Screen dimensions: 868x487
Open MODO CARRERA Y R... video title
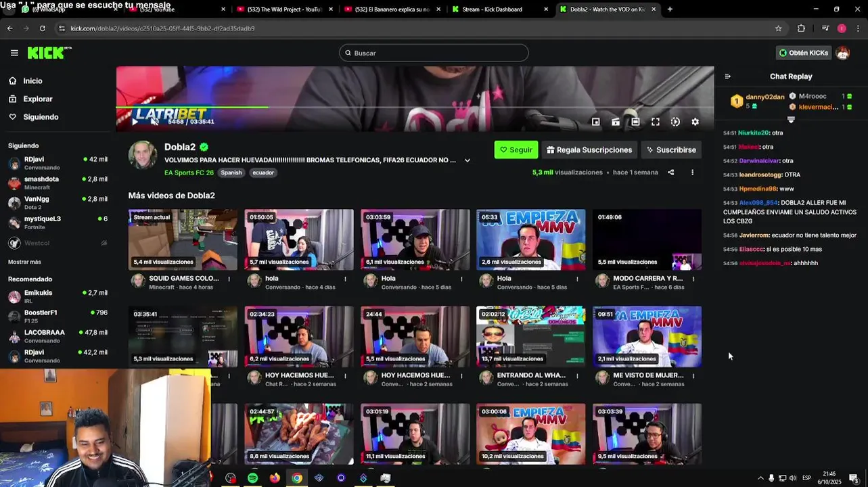click(647, 278)
